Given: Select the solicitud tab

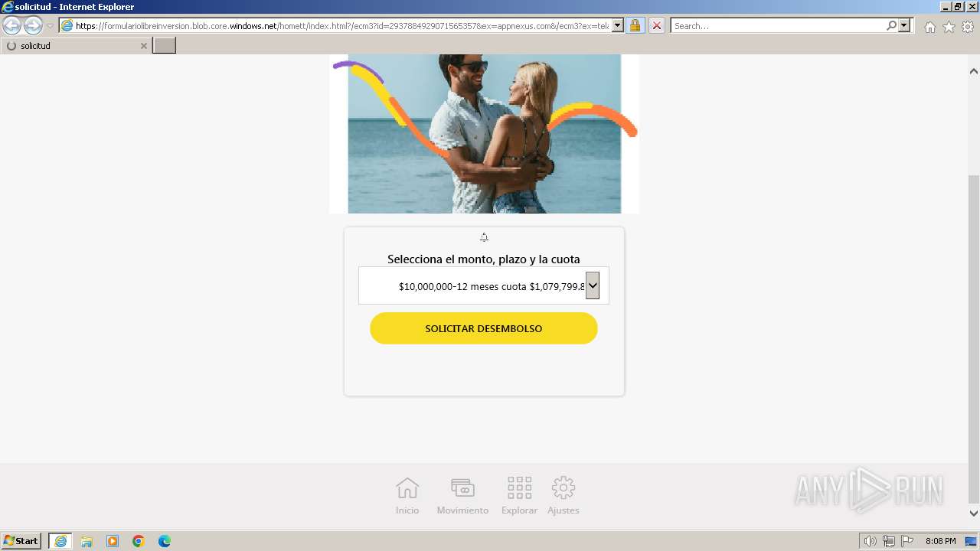Looking at the screenshot, I should 76,46.
